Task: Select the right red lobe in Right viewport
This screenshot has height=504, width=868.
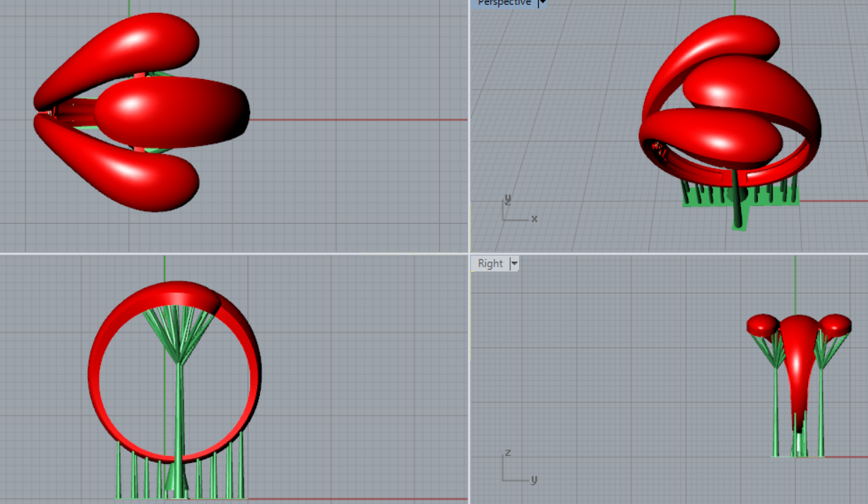Action: [x=836, y=324]
